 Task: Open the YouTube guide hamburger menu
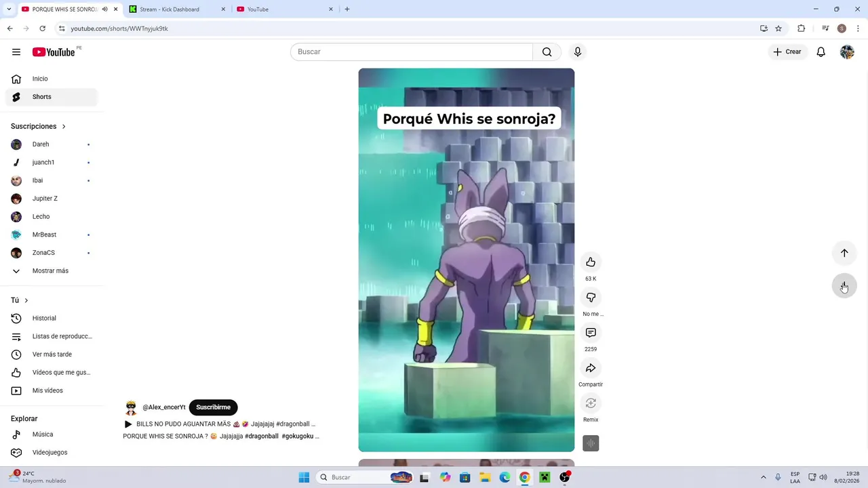click(16, 52)
